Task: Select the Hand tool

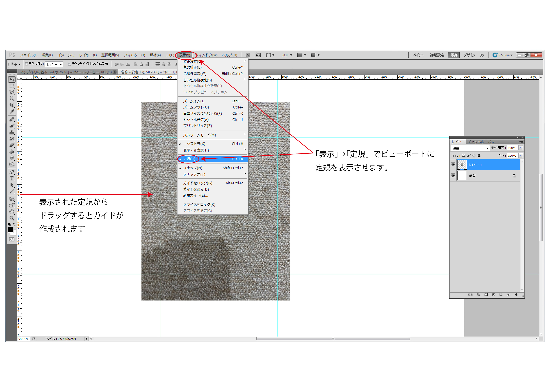Action: pos(12,212)
